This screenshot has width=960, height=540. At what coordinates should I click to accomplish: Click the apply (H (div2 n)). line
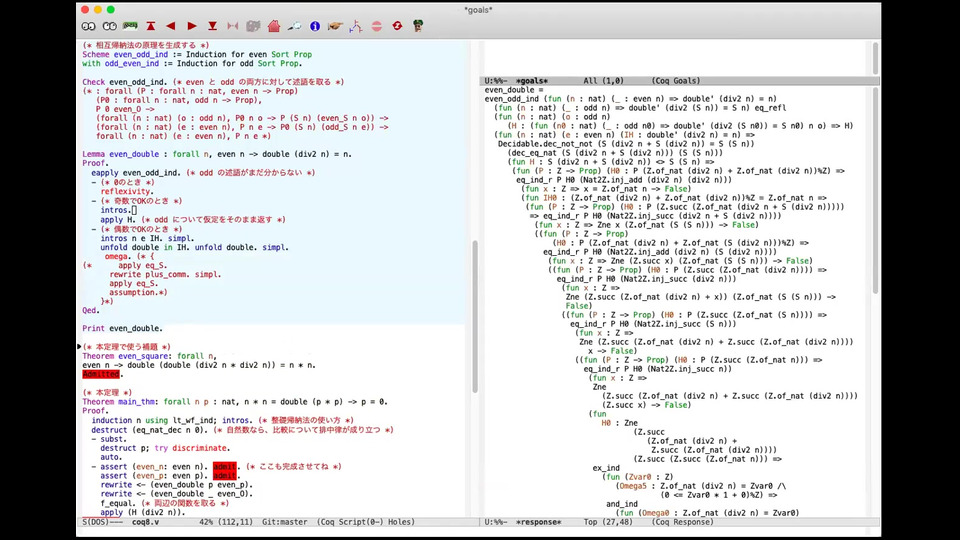143,512
